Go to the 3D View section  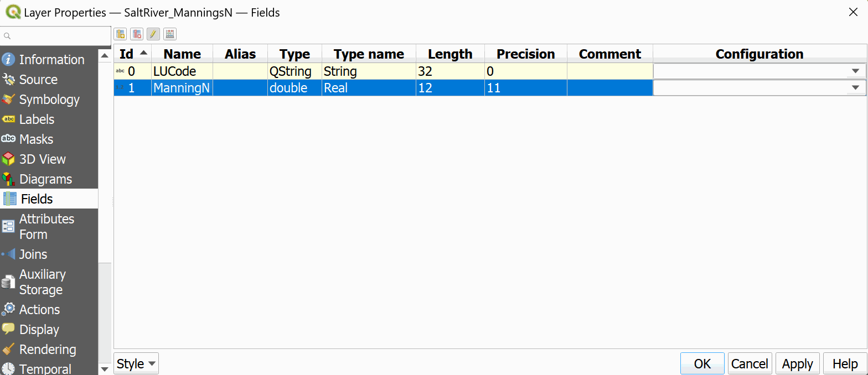pyautogui.click(x=42, y=159)
